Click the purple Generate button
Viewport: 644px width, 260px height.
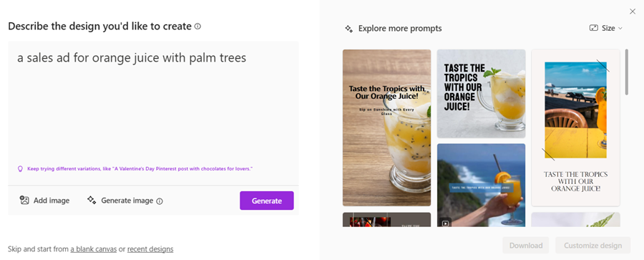tap(267, 201)
